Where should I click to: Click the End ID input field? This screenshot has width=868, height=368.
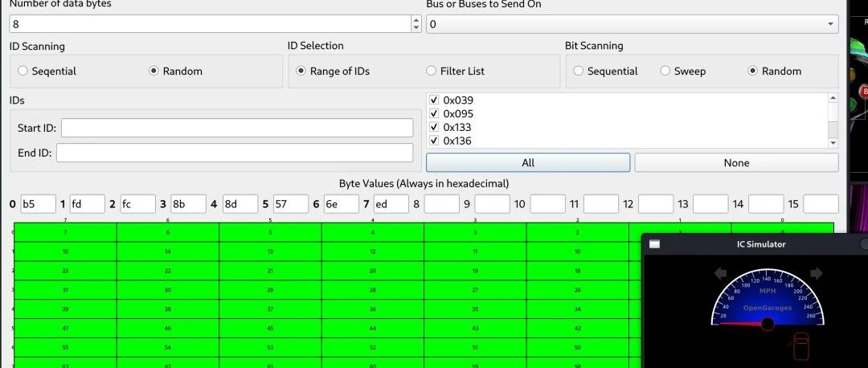pyautogui.click(x=235, y=153)
